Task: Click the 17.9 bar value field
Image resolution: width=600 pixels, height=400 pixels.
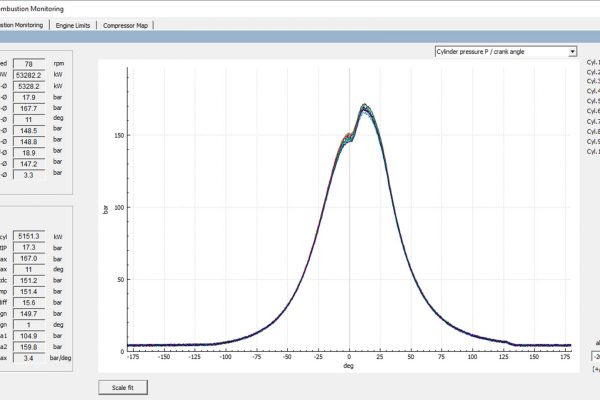Action: [35, 99]
